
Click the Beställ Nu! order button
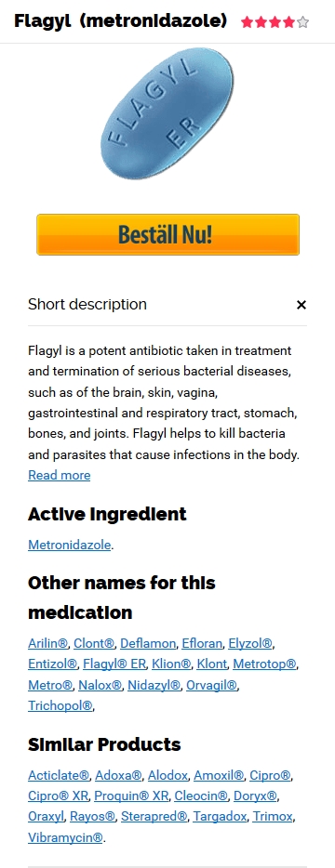167,235
